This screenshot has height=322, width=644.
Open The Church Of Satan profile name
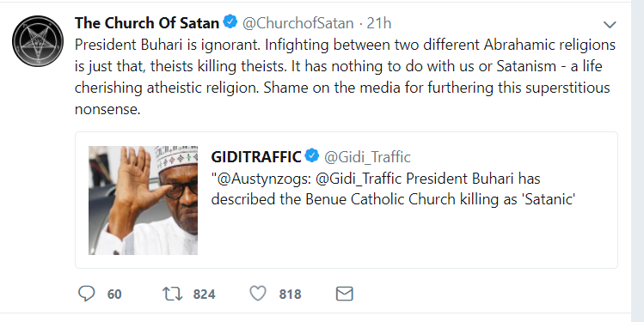tap(147, 23)
